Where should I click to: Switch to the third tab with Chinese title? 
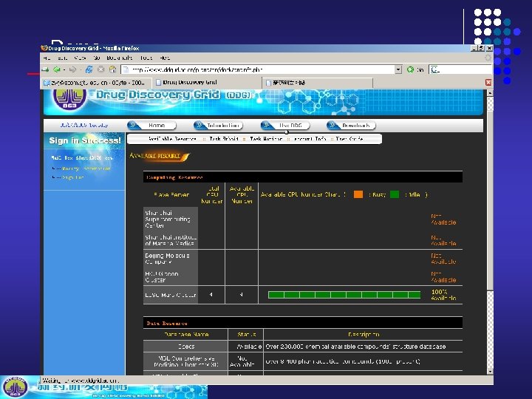pyautogui.click(x=317, y=83)
